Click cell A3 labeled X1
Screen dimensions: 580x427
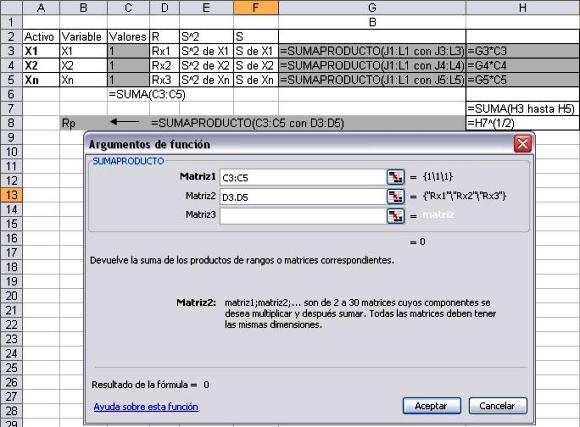tap(41, 51)
